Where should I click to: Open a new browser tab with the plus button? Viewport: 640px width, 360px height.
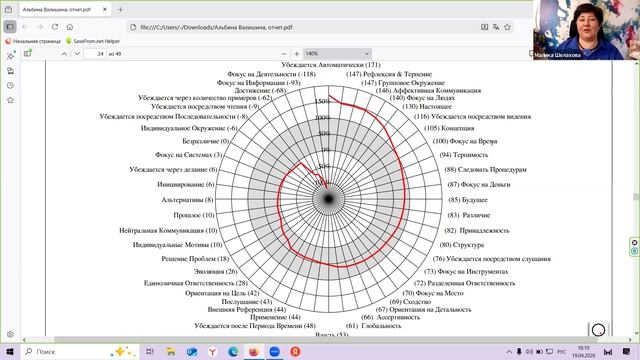click(x=120, y=9)
